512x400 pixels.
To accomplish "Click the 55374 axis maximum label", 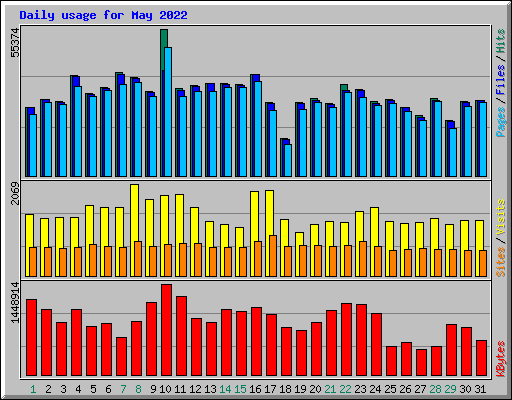I will coord(15,43).
